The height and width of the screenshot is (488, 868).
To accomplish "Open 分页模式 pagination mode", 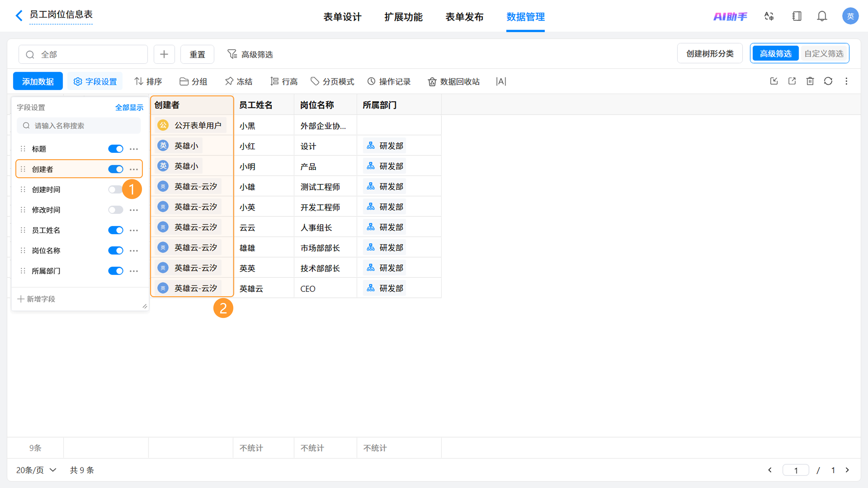I will point(332,81).
